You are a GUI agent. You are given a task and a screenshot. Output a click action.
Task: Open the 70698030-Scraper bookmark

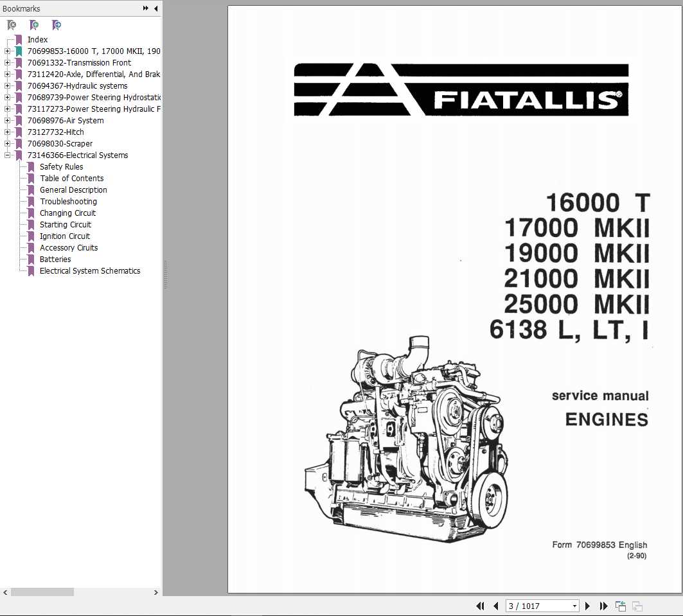point(60,143)
